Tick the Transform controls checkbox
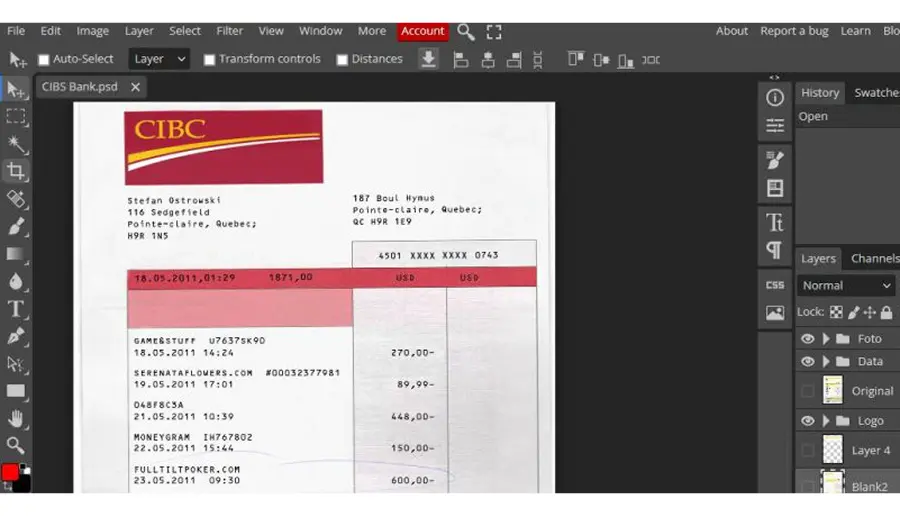The image size is (900, 516). coord(210,60)
